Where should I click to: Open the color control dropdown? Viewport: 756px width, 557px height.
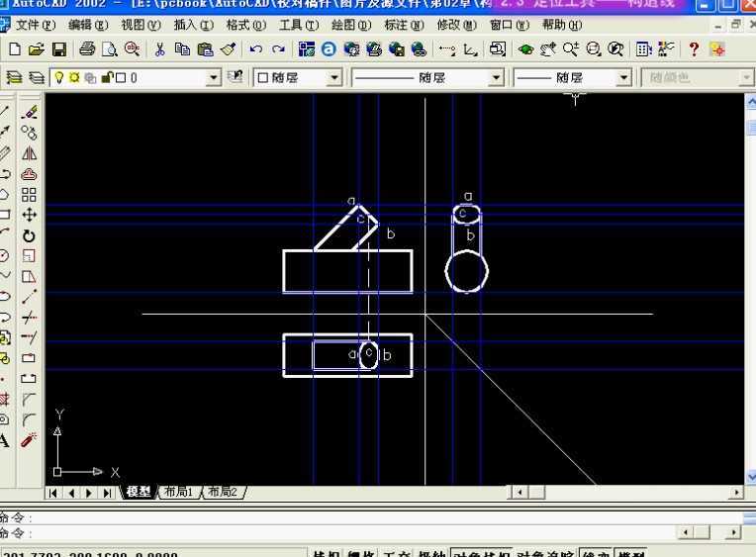333,77
